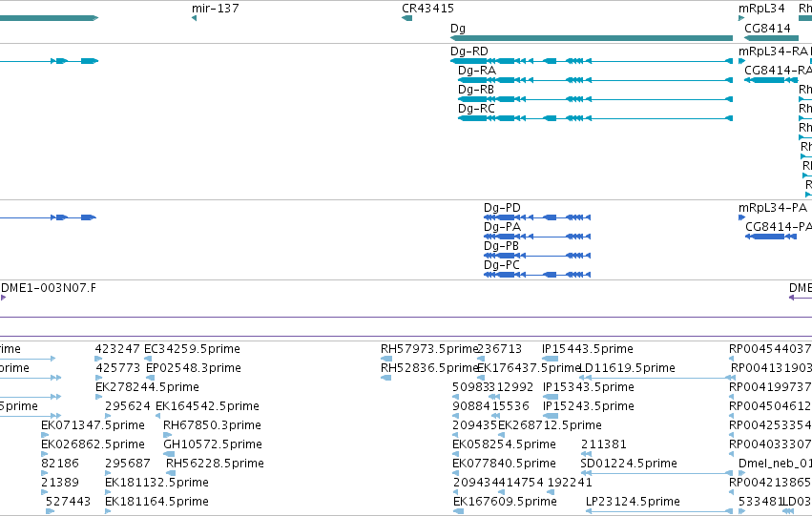Select EST EK181164.5prime
The height and width of the screenshot is (516, 812).
click(x=156, y=502)
